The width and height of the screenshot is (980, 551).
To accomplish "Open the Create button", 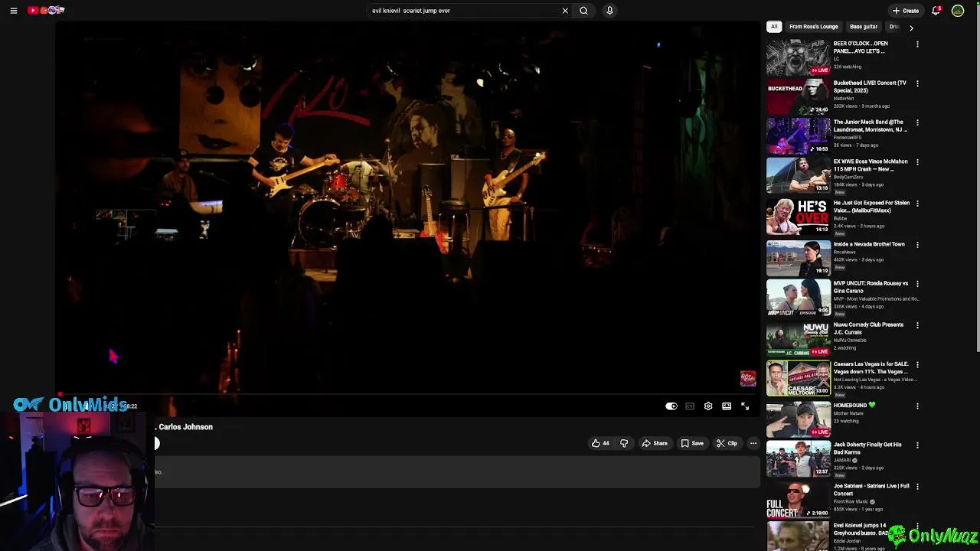I will [906, 11].
